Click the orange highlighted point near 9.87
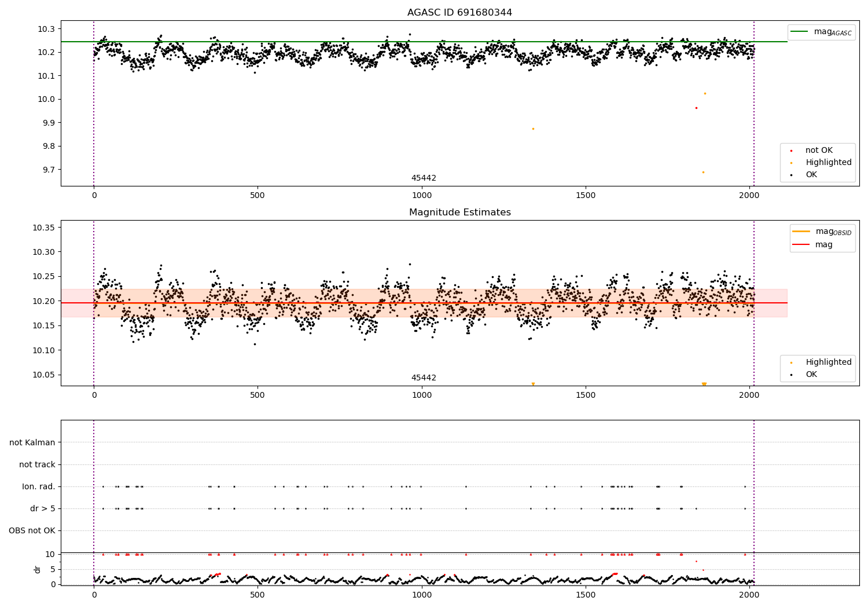 (533, 129)
